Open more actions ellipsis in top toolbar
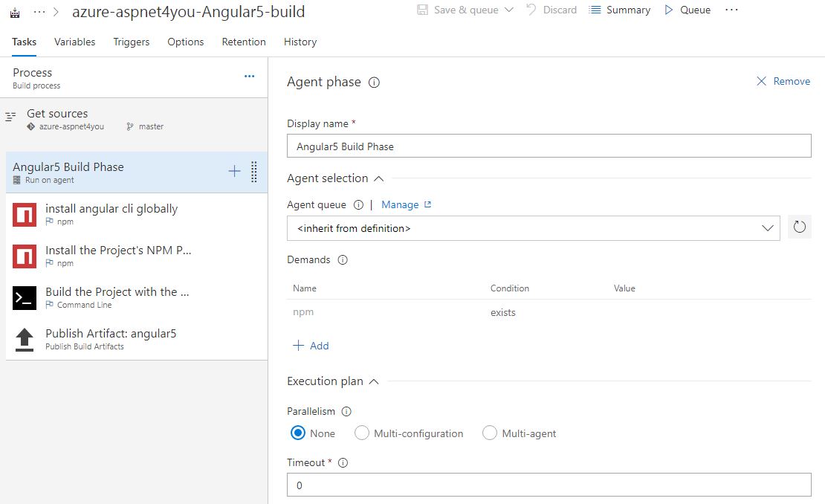 tap(731, 10)
